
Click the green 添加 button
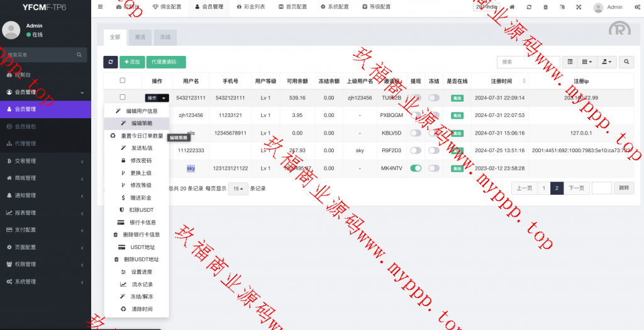(132, 62)
